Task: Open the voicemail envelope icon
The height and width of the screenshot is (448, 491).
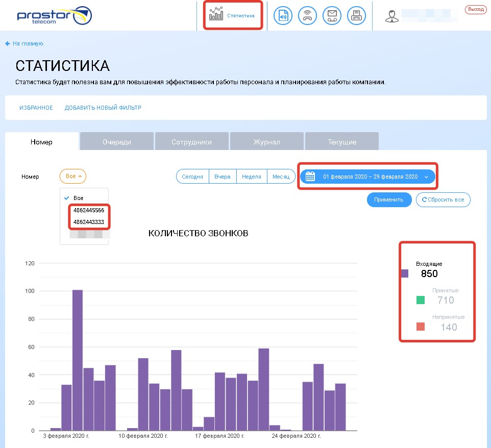Action: coord(332,16)
